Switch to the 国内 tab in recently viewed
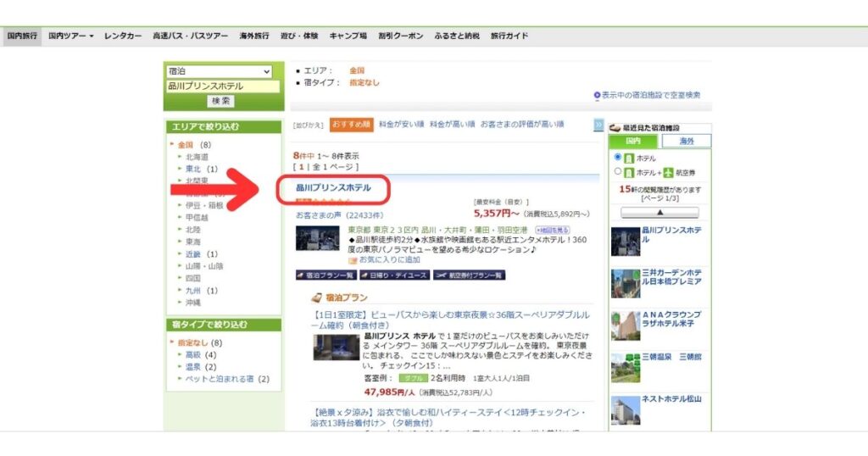868x456 pixels. pyautogui.click(x=633, y=142)
